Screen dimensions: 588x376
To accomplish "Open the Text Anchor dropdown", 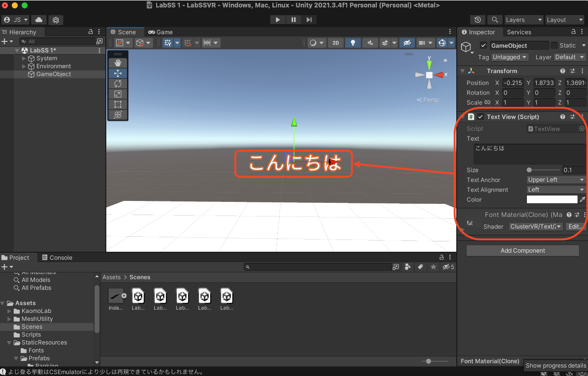I will pos(556,180).
